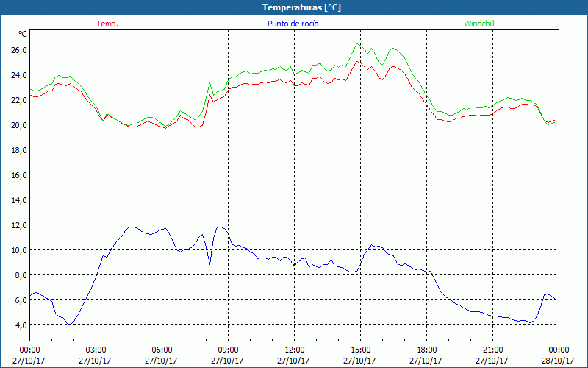Click the 15:00 time axis label
The width and height of the screenshot is (588, 368).
tap(360, 350)
